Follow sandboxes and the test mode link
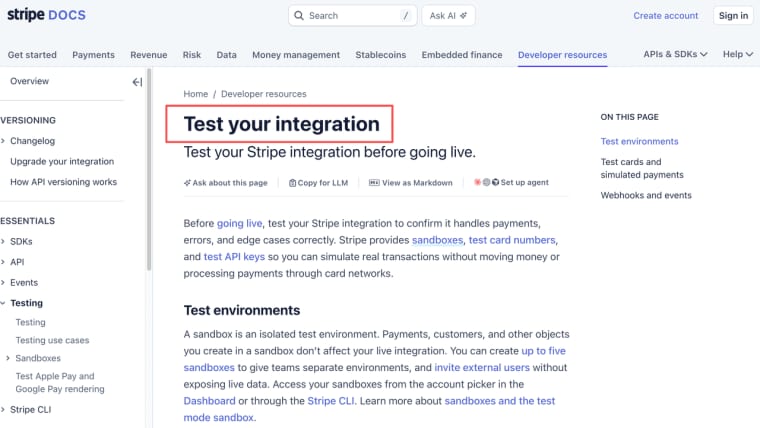Viewport: 760px width, 428px height. pyautogui.click(x=499, y=401)
